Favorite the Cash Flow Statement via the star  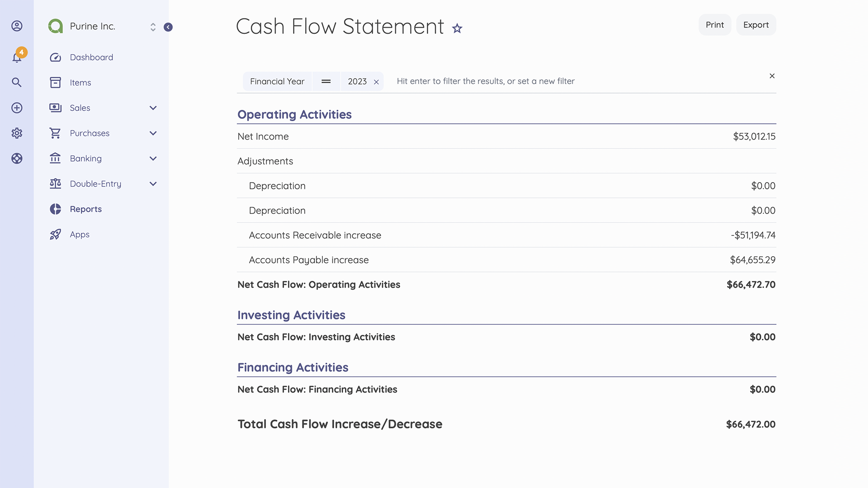(x=457, y=28)
